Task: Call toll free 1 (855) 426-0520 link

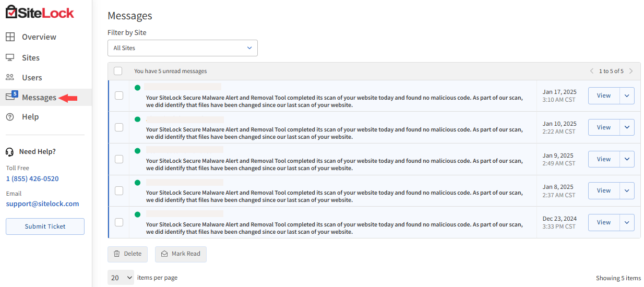Action: pos(32,178)
